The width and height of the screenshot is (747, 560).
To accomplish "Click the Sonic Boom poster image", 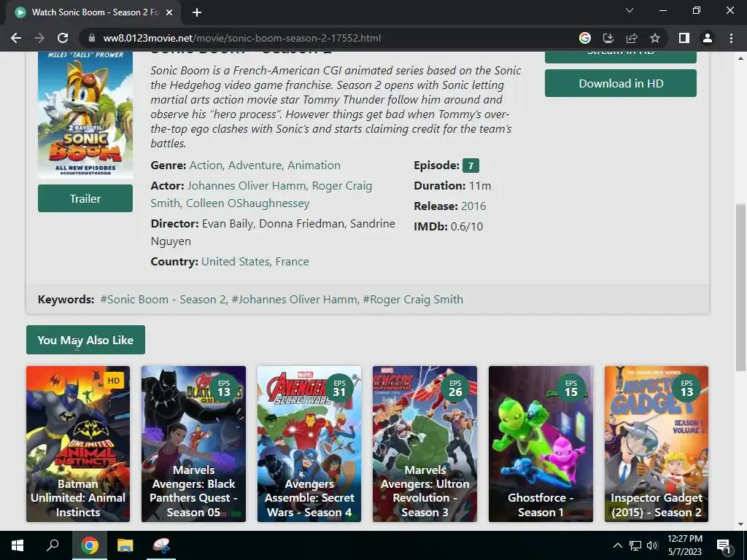I will [x=85, y=114].
